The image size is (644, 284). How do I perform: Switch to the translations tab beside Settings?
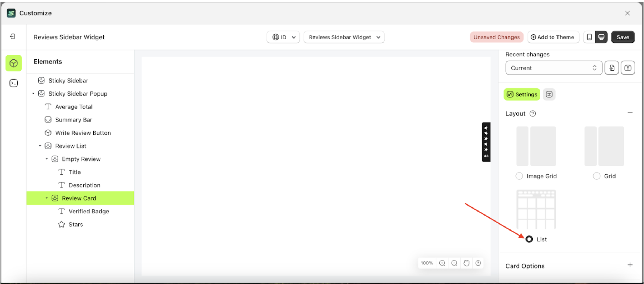click(549, 94)
